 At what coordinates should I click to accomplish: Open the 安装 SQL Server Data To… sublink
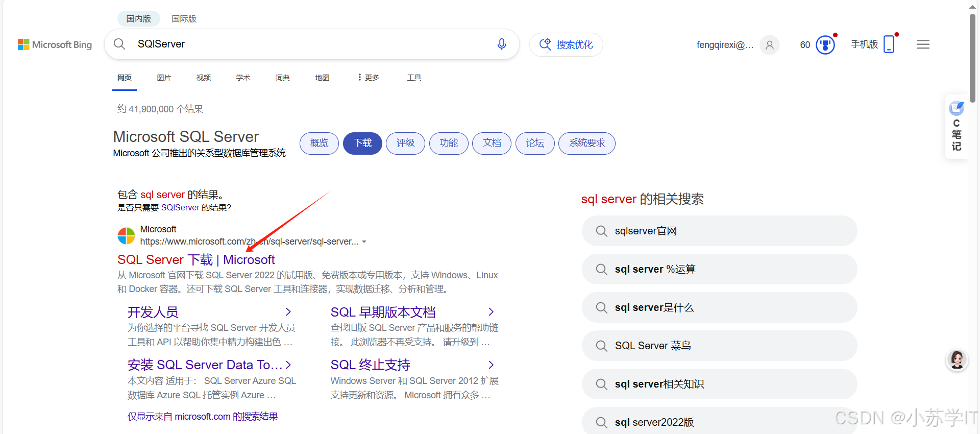tap(204, 365)
